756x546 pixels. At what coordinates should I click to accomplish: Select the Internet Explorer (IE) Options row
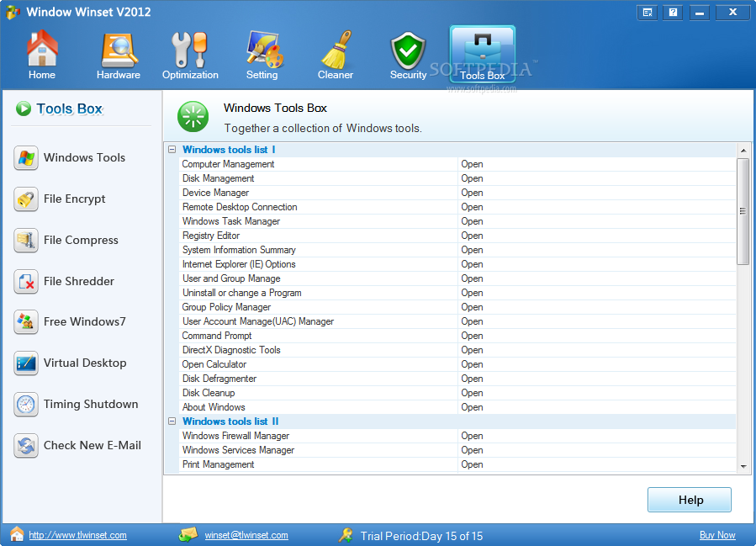(x=457, y=264)
